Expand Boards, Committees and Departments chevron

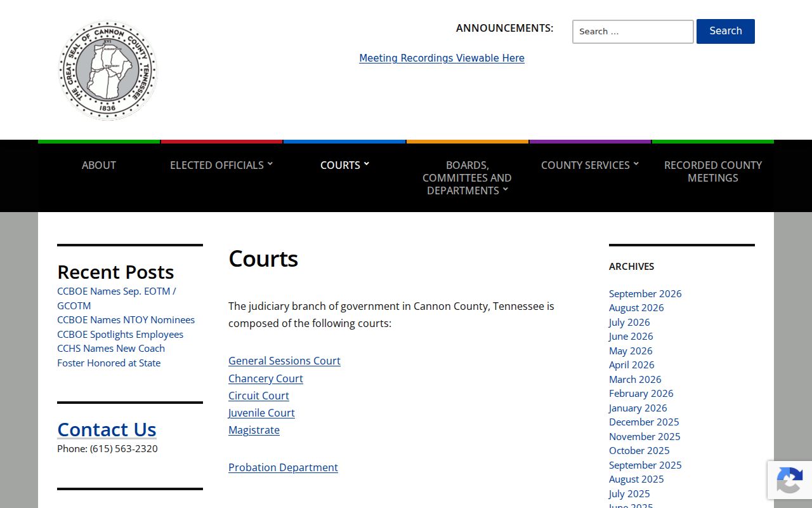coord(505,189)
